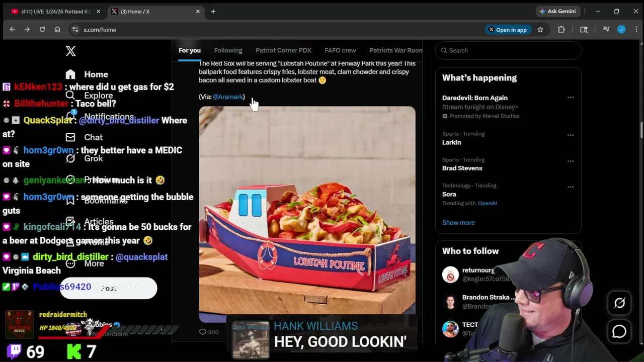Viewport: 644px width, 362px height.
Task: Click the Home label in sidebar
Action: pos(96,74)
